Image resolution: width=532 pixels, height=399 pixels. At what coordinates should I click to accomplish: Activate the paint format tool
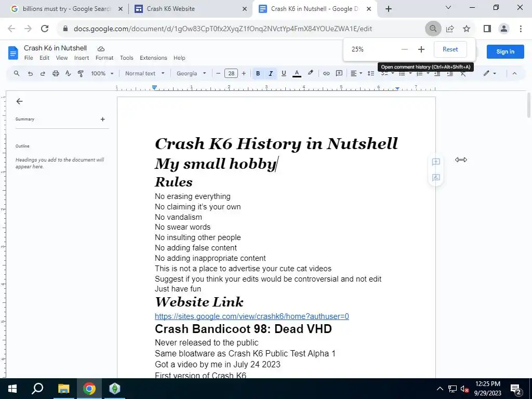coord(81,73)
